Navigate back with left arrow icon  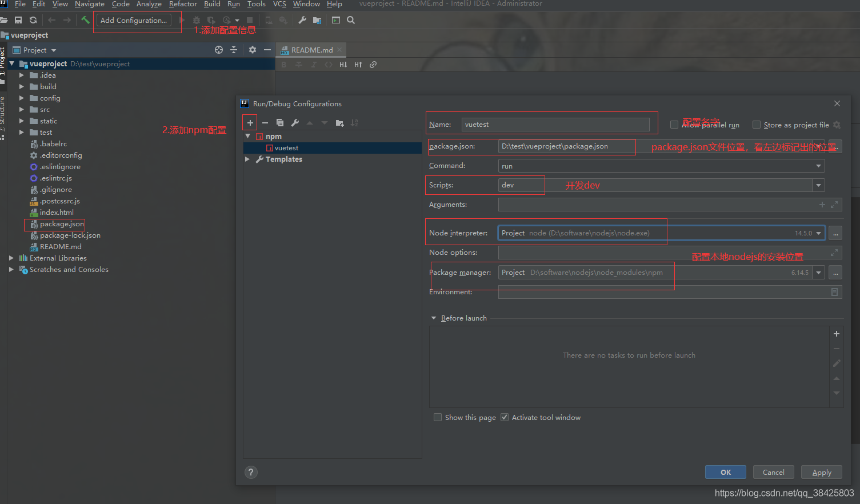pos(52,20)
